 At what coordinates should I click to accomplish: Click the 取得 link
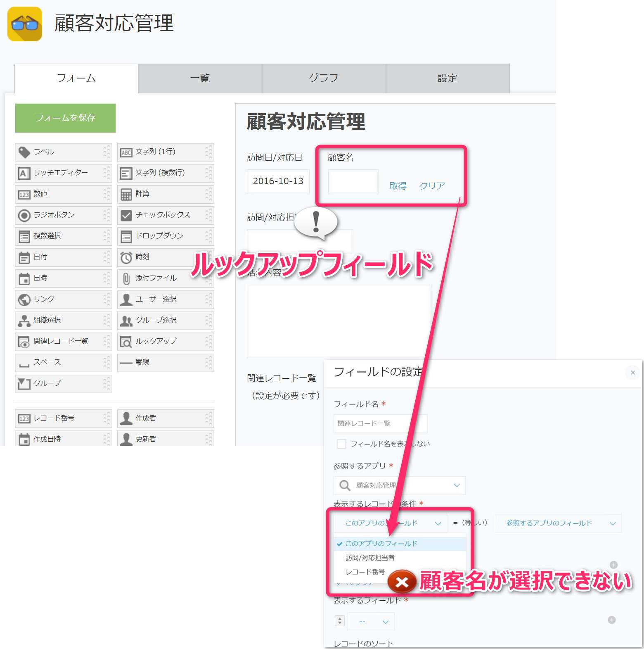tap(398, 186)
